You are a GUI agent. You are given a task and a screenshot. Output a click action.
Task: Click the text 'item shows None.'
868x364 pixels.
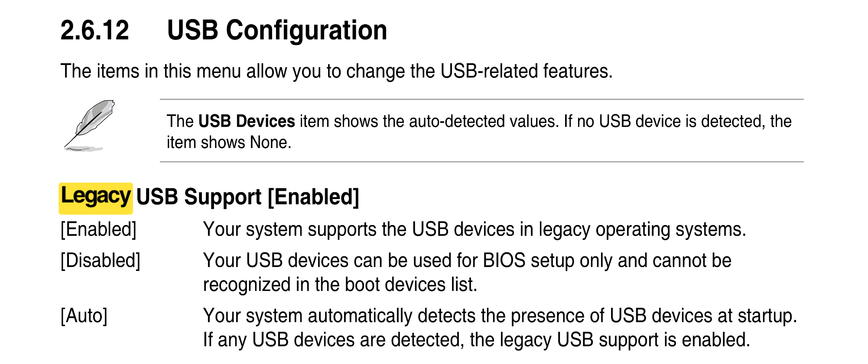(x=229, y=142)
